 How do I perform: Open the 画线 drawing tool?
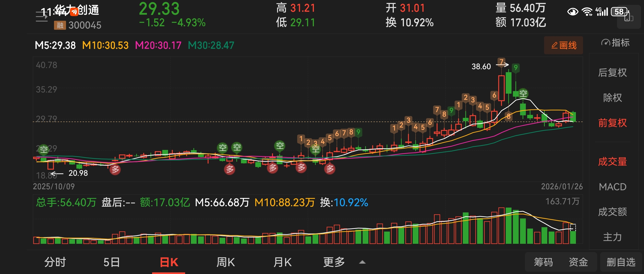(x=563, y=45)
